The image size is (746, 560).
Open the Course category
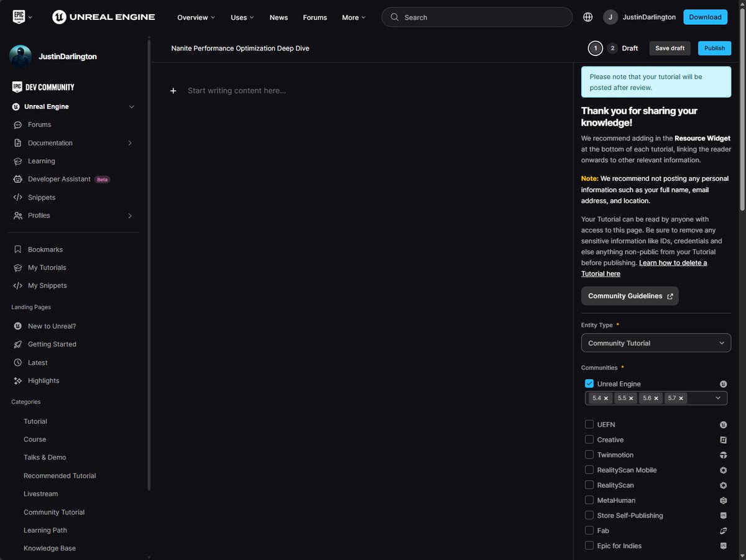(35, 439)
